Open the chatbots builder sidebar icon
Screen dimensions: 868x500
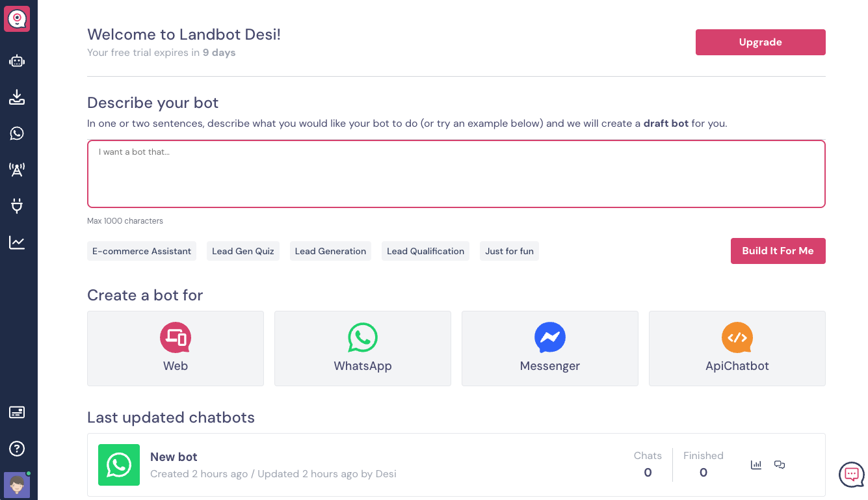pyautogui.click(x=17, y=61)
